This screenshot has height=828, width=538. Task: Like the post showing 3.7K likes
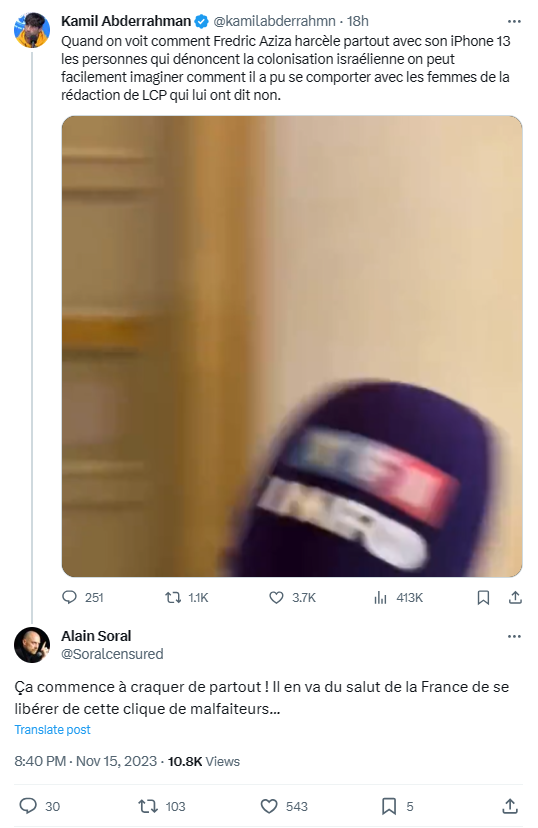[x=292, y=597]
